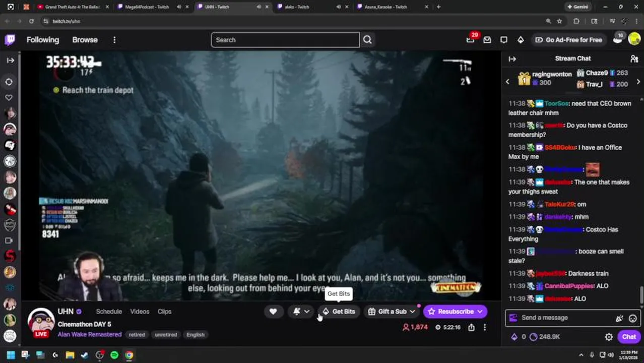The image size is (644, 363).
Task: Click the magnifying glass search button
Action: 367,40
